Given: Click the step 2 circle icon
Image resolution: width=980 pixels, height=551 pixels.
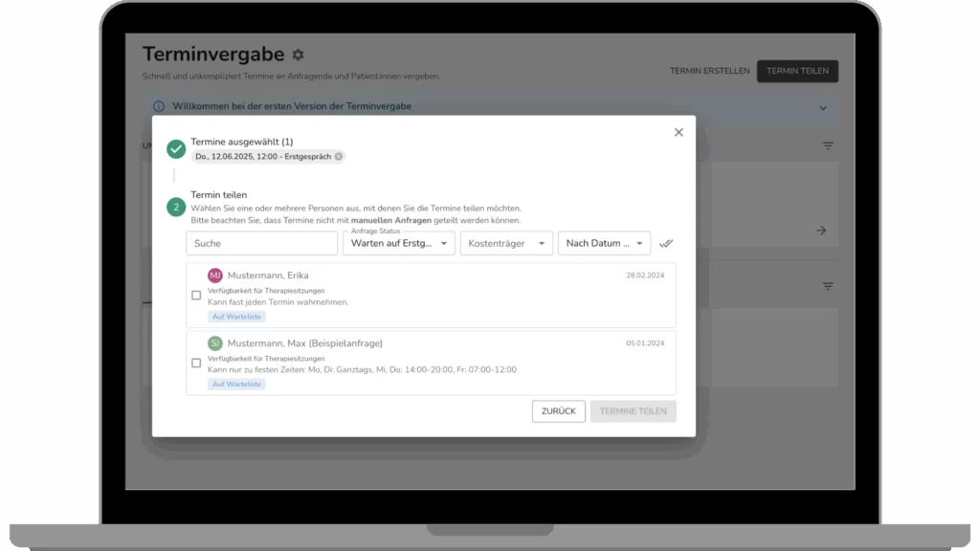Looking at the screenshot, I should (176, 207).
